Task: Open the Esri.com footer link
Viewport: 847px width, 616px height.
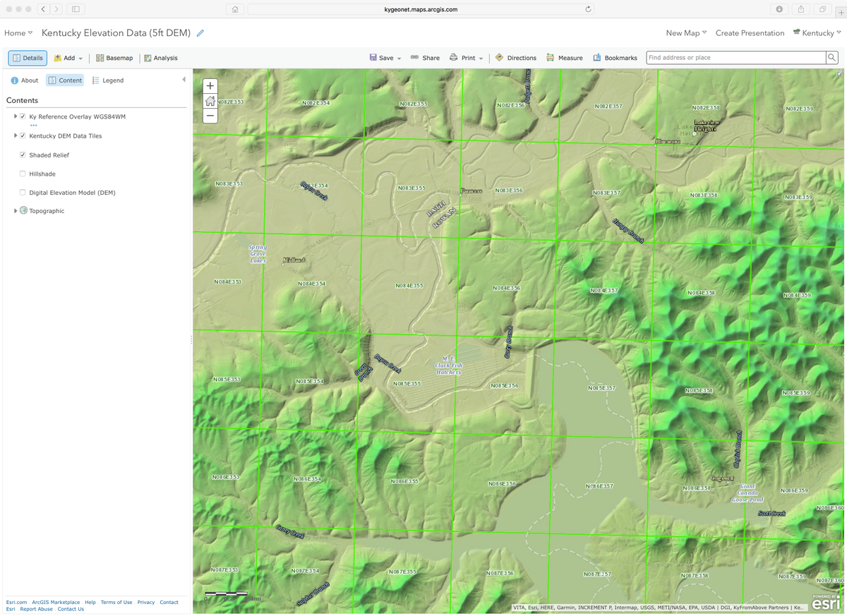Action: [x=17, y=603]
